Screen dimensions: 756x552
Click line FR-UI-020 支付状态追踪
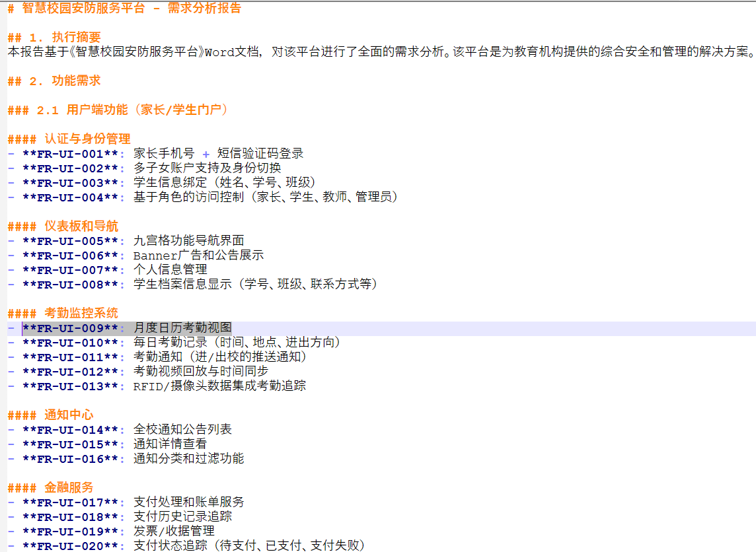coord(186,545)
